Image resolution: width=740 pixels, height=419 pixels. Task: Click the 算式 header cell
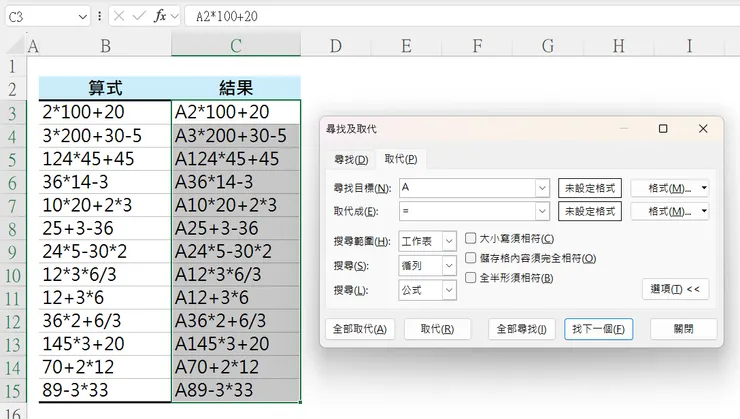tap(105, 88)
